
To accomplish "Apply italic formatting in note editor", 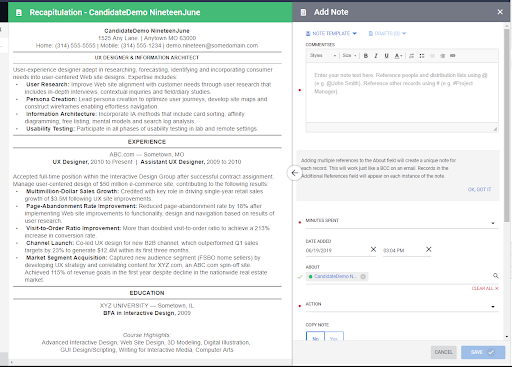I will [x=376, y=56].
